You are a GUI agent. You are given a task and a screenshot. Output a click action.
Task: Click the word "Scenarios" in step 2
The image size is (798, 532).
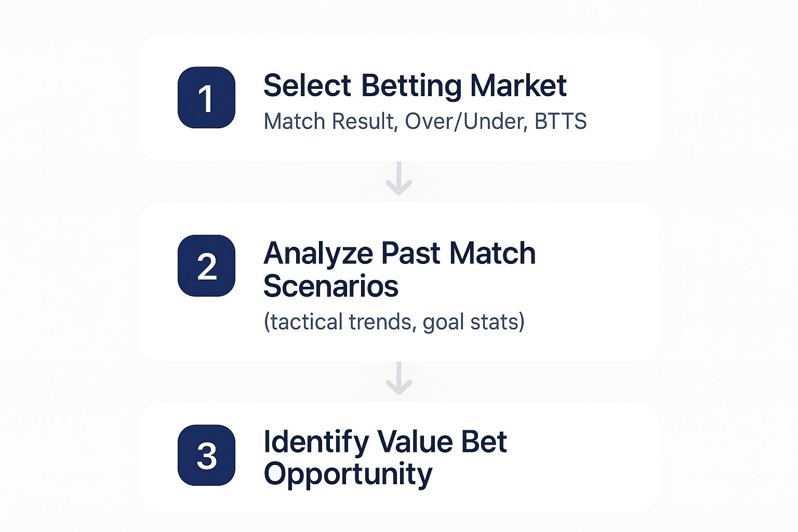pos(331,286)
